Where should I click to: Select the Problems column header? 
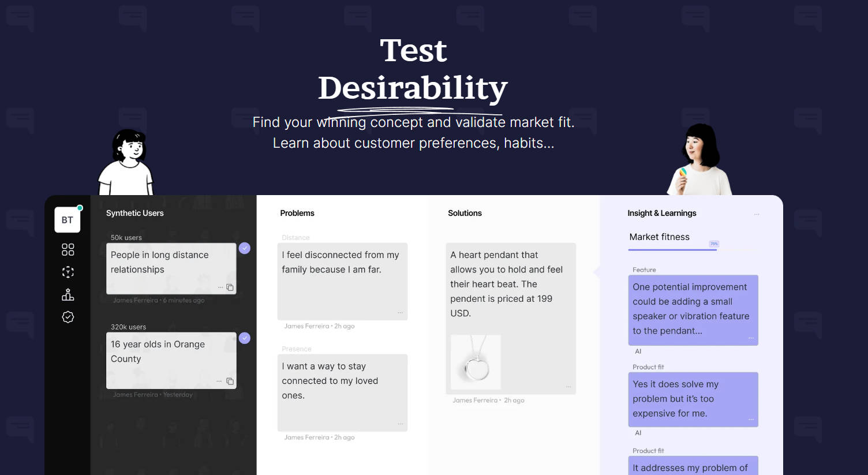[297, 213]
